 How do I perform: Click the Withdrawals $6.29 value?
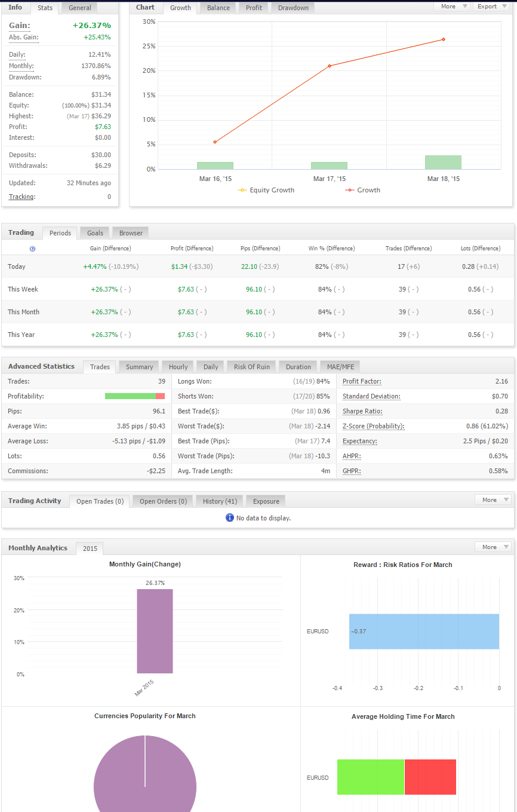103,166
